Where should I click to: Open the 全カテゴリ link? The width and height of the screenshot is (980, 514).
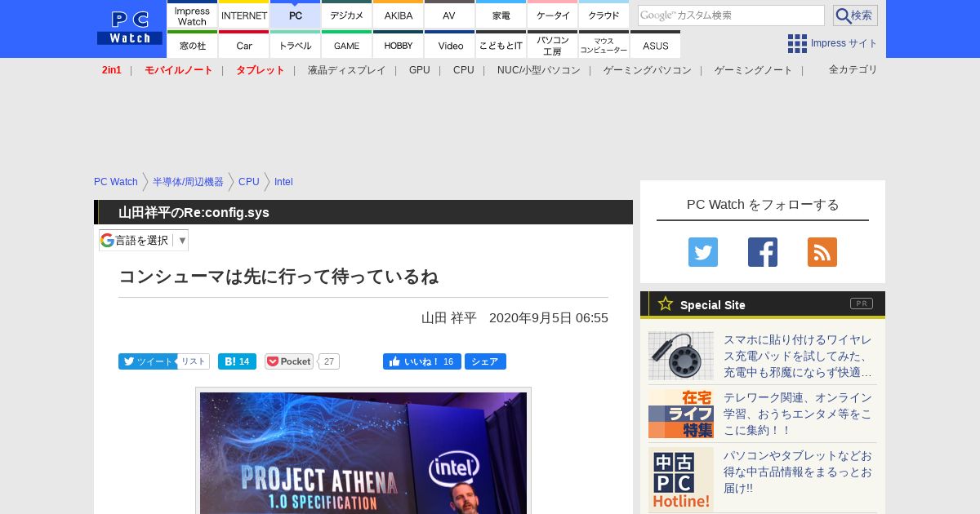pos(853,69)
